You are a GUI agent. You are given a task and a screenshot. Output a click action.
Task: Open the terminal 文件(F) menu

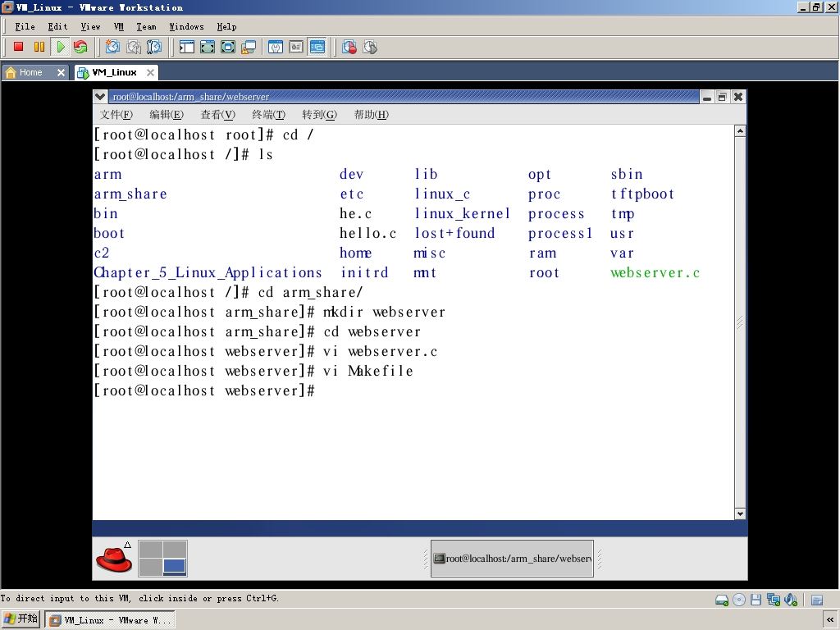116,115
